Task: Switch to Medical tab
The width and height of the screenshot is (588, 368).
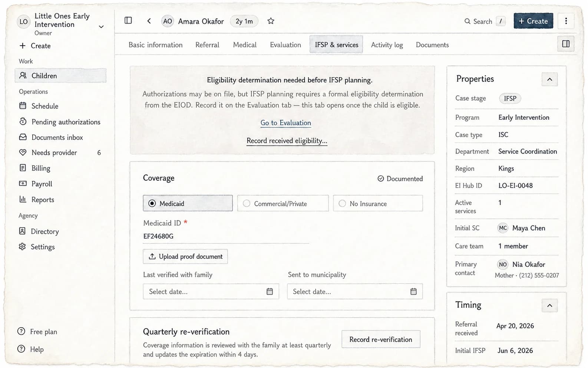Action: 245,45
